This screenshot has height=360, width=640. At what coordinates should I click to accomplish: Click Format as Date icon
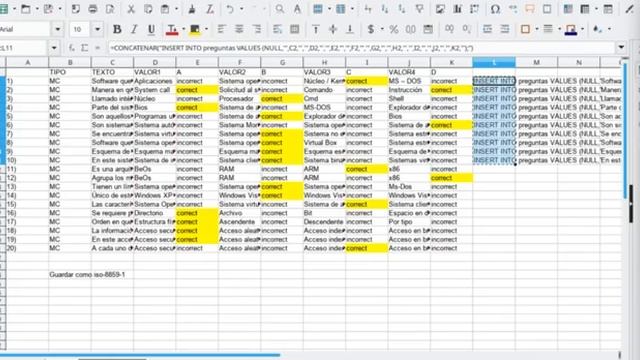428,29
